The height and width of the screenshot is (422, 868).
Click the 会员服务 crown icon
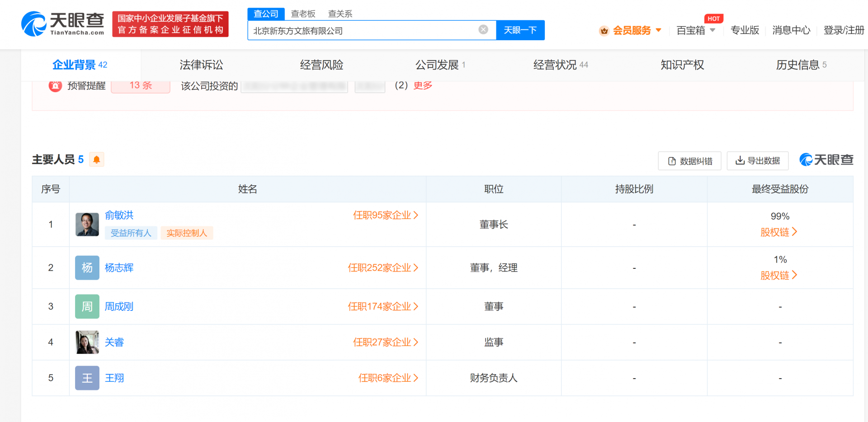point(604,31)
